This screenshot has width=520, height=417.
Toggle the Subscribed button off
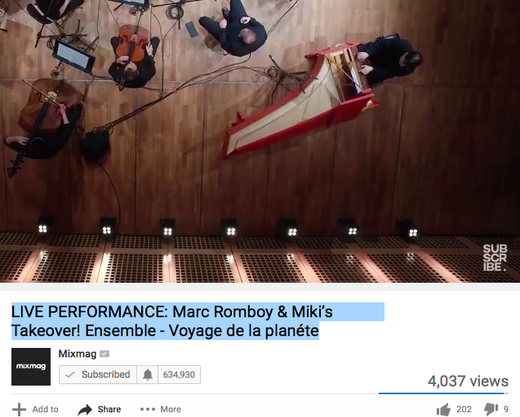coord(98,375)
